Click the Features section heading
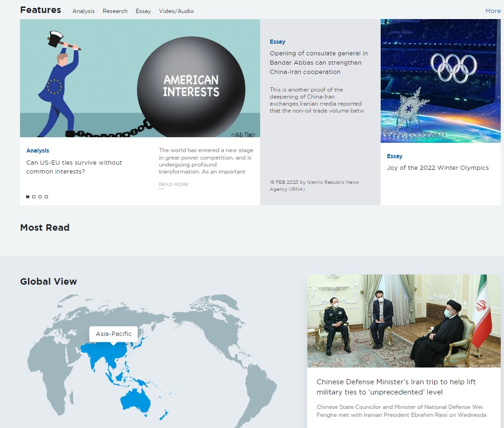The image size is (504, 428). point(40,10)
